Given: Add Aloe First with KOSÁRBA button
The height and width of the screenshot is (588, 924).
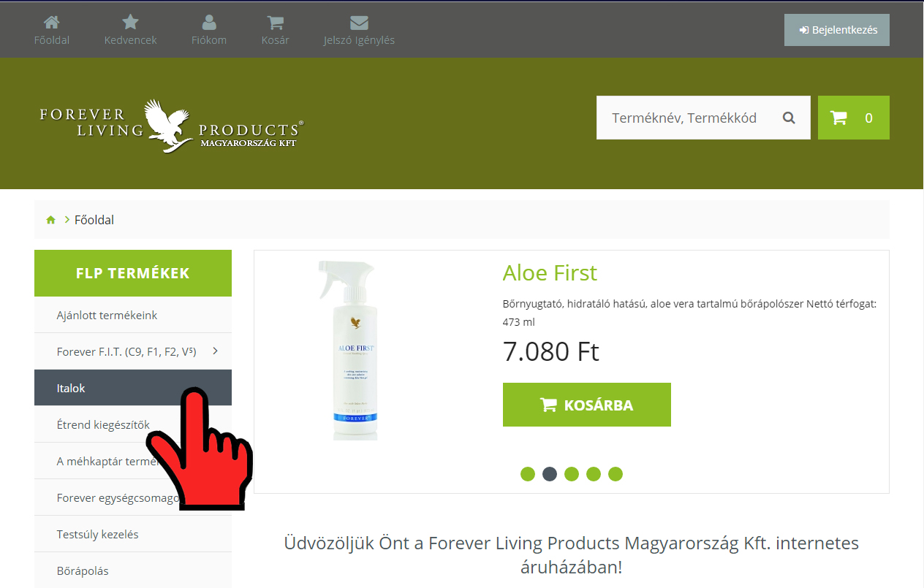Looking at the screenshot, I should 587,405.
